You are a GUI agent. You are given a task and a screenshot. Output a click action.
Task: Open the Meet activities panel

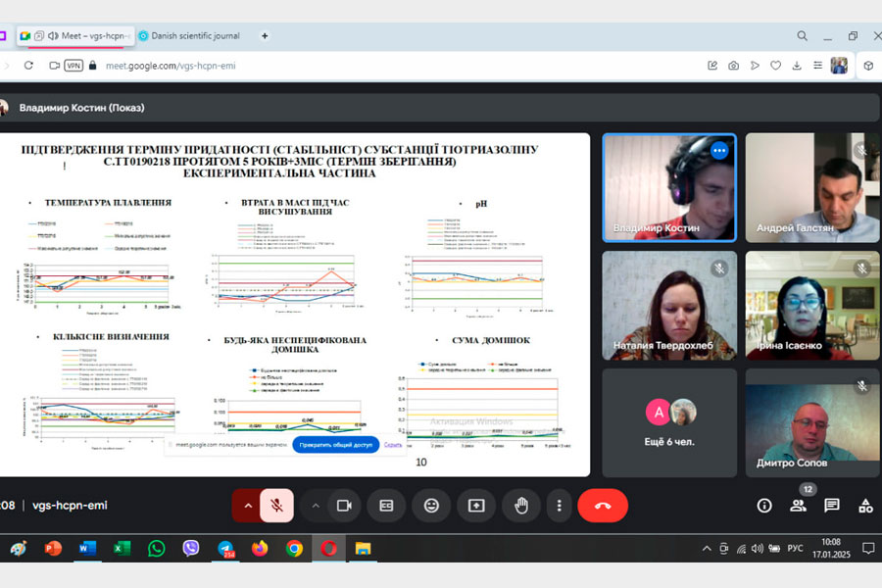865,506
